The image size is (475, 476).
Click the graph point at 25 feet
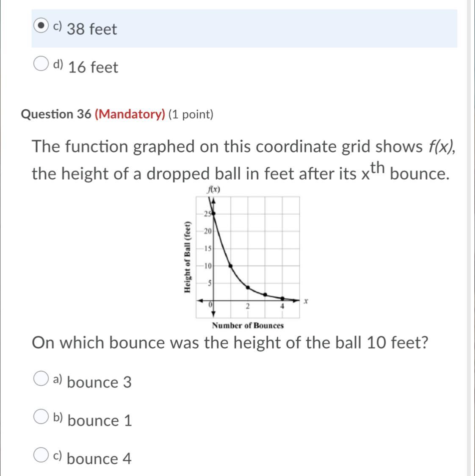pos(214,213)
